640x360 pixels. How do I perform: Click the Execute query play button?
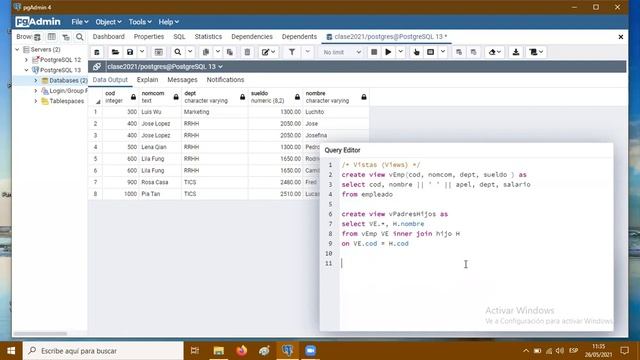tap(388, 52)
